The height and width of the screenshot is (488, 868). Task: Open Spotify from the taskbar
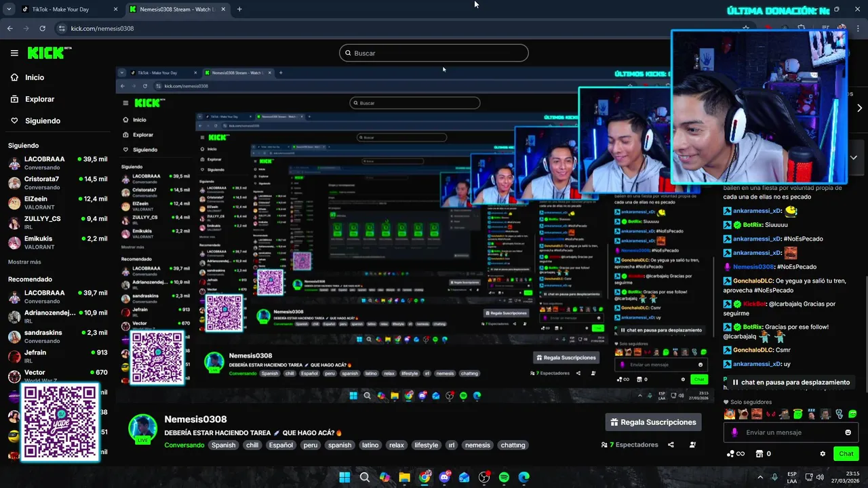tap(504, 477)
